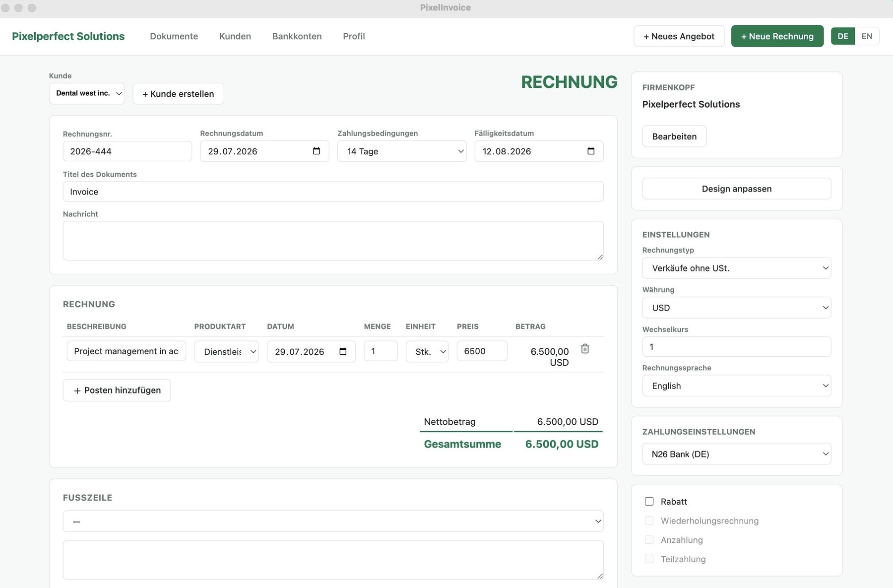Open the Rechnungsdatum calendar picker icon

[x=317, y=151]
